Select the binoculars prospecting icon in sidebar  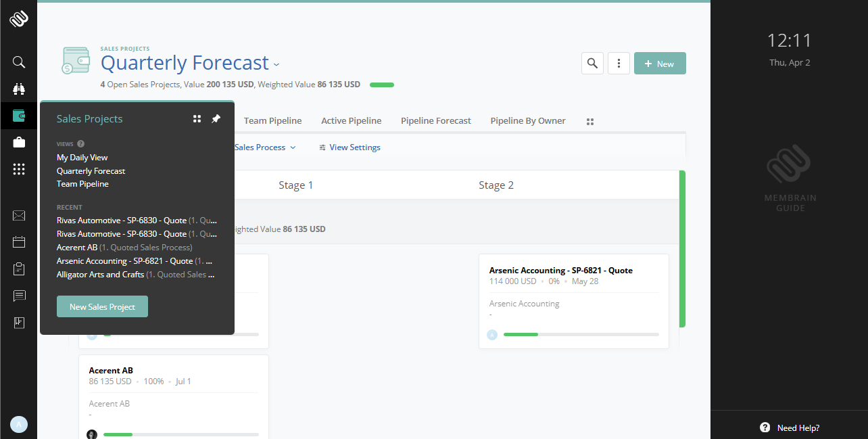(x=18, y=88)
